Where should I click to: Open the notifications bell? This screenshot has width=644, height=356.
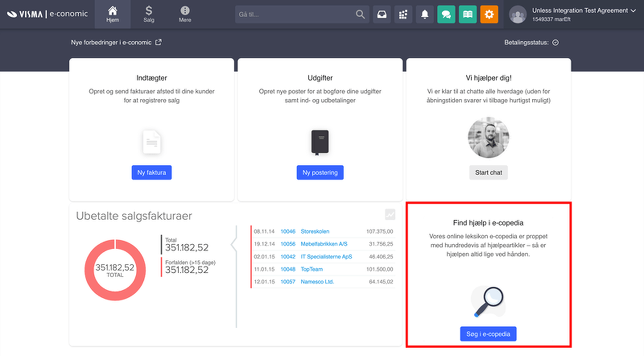click(425, 14)
